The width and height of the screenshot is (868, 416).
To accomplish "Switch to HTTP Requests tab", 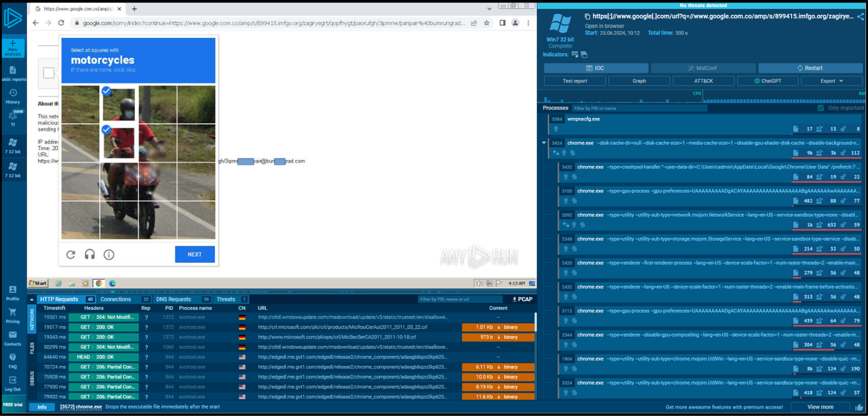I will 66,299.
